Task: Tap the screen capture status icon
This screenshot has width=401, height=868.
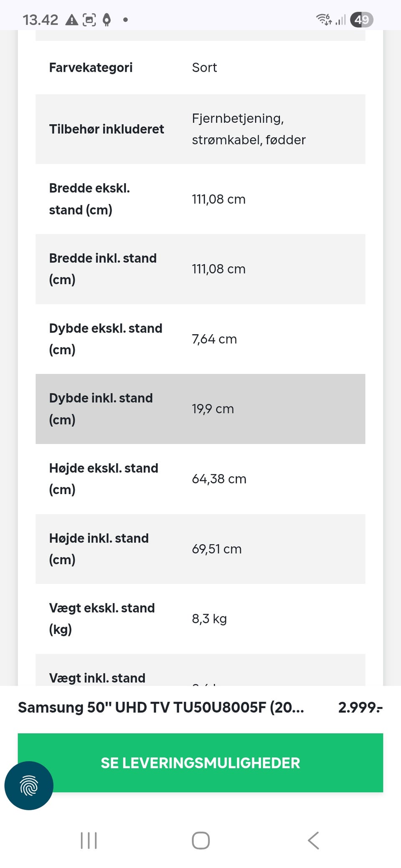Action: tap(89, 20)
